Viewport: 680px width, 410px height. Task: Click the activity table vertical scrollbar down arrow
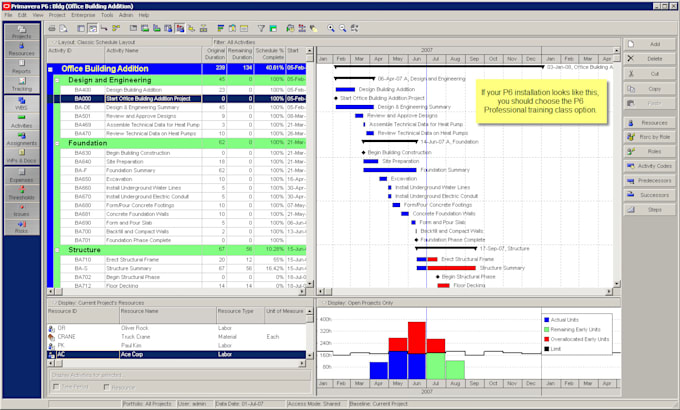click(x=310, y=284)
